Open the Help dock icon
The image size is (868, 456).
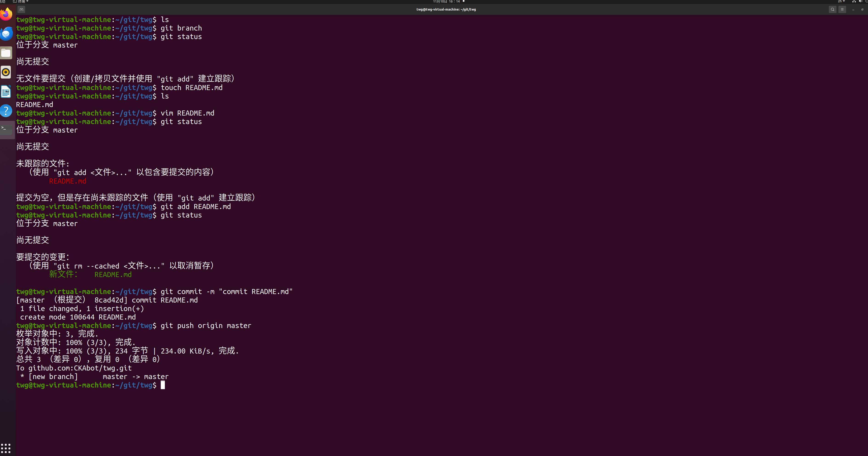click(6, 111)
